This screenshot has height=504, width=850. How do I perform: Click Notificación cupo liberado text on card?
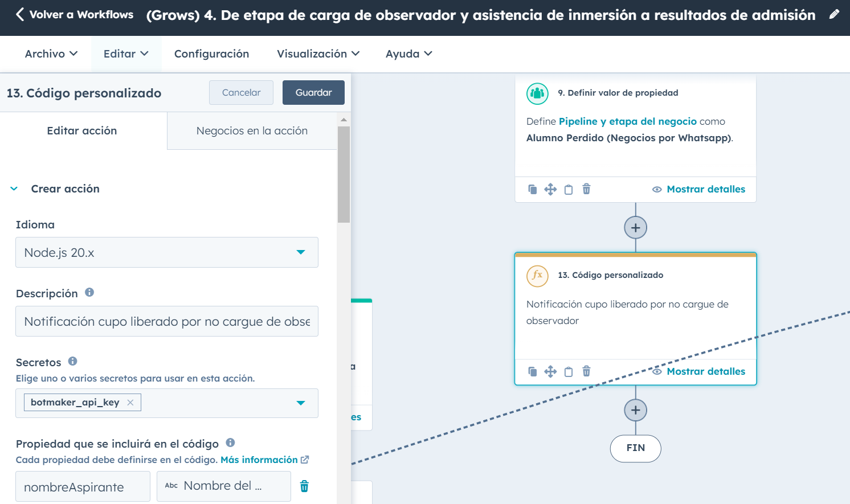(x=627, y=312)
